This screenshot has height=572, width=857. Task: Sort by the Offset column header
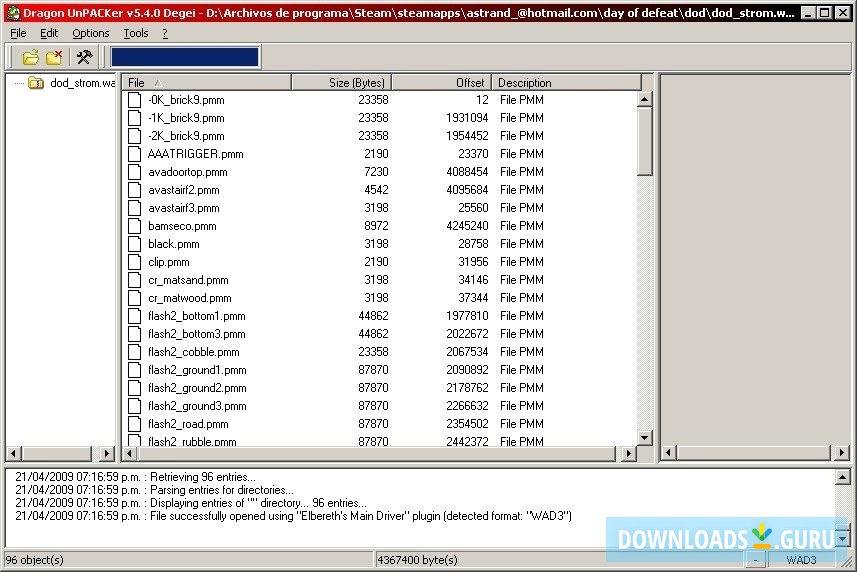442,82
